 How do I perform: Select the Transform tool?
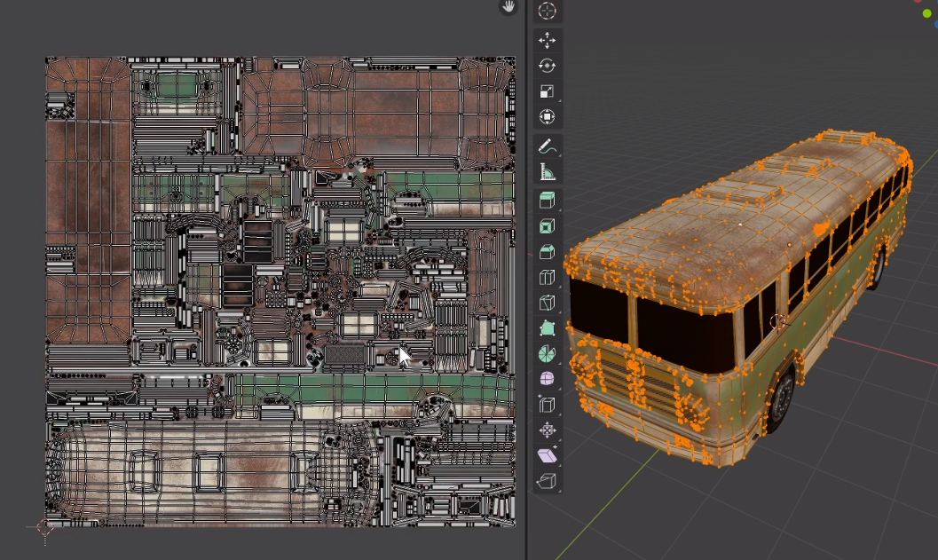pyautogui.click(x=547, y=116)
